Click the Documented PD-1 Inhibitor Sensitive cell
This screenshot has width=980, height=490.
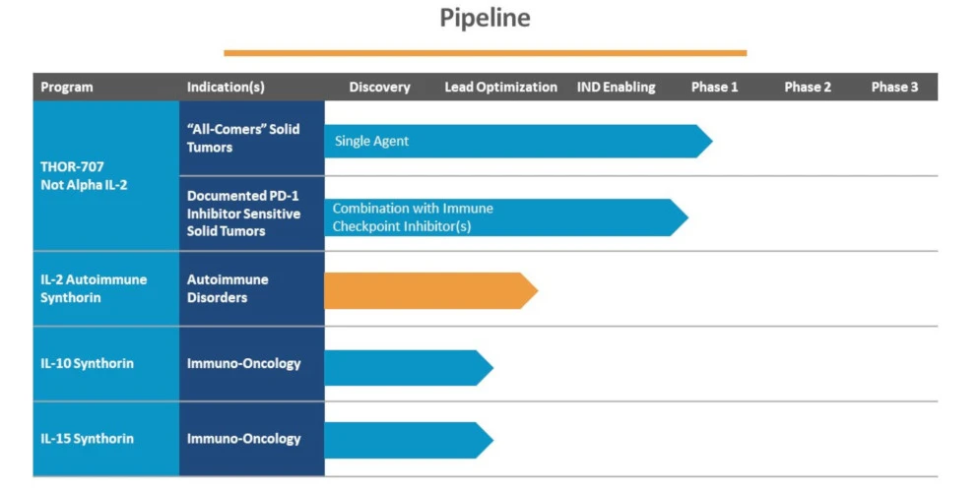pyautogui.click(x=251, y=214)
